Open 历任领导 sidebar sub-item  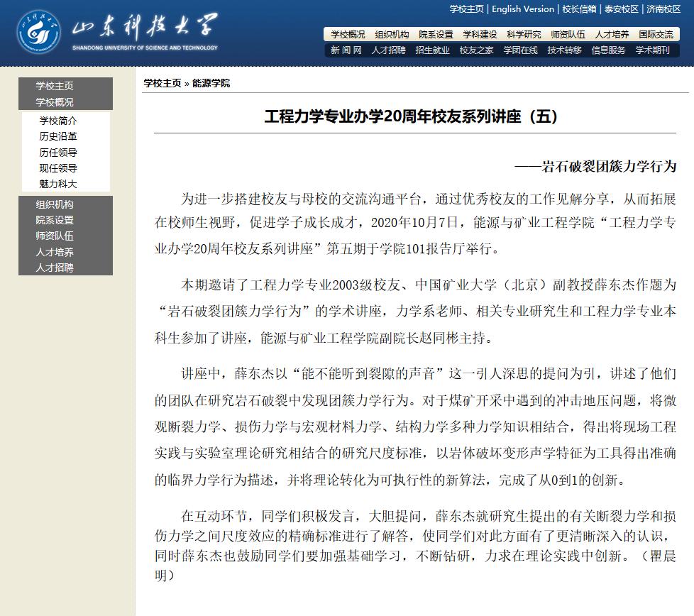58,153
